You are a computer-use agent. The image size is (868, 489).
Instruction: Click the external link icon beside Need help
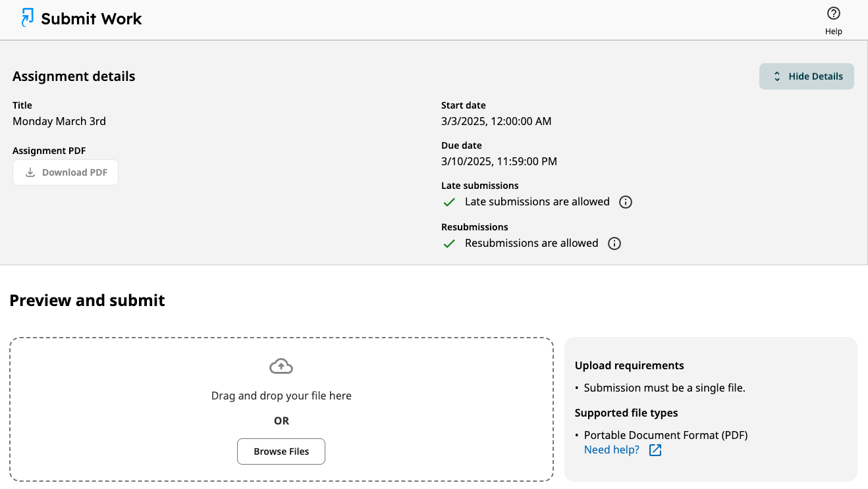tap(655, 450)
